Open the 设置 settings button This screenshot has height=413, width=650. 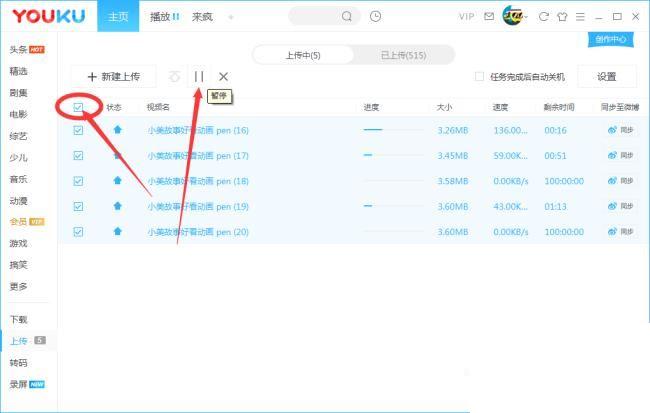coord(606,76)
